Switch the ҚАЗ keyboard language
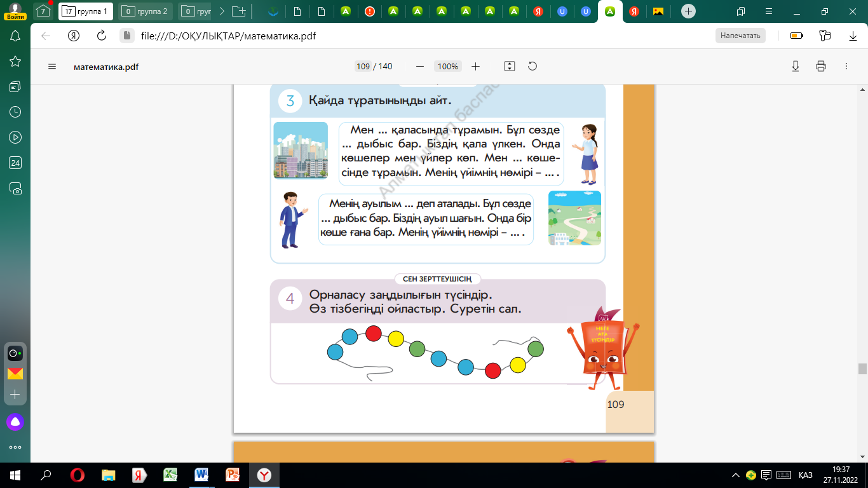Viewport: 868px width, 488px height. pyautogui.click(x=806, y=475)
